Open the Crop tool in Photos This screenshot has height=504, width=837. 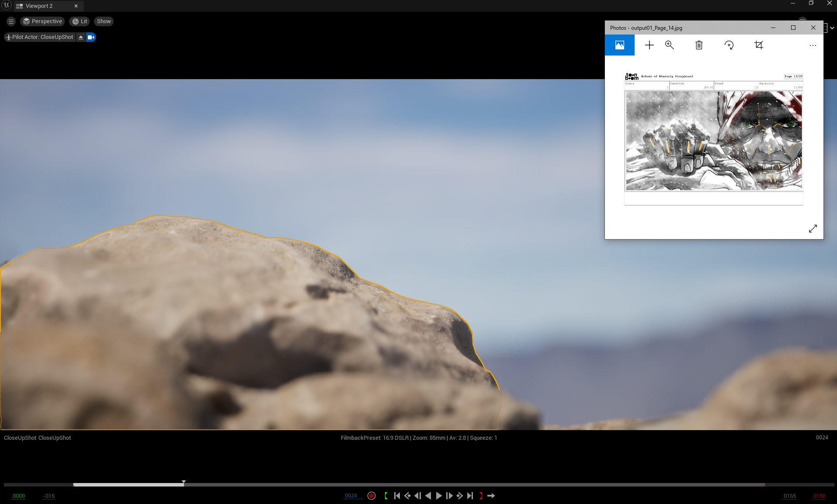pos(759,45)
